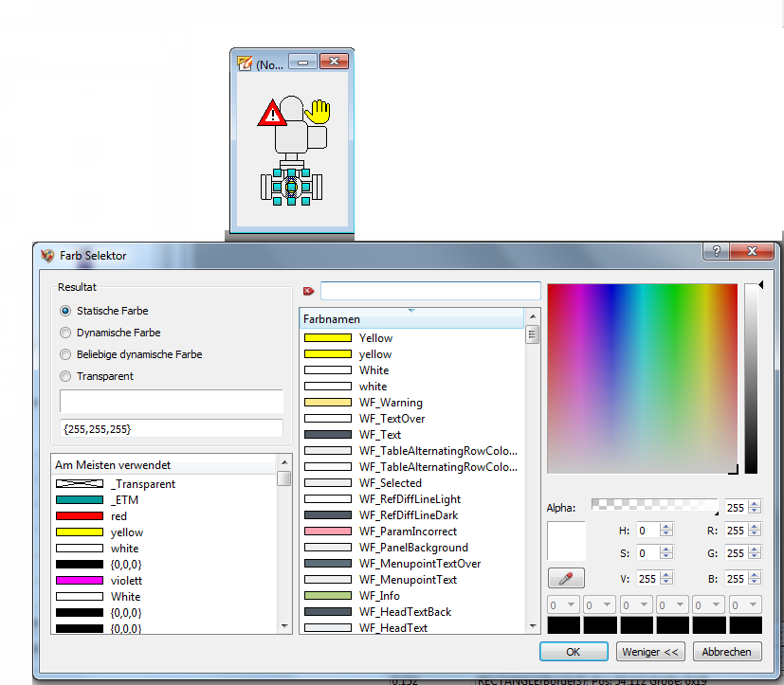This screenshot has height=685, width=784.
Task: Select the Transparent radio button
Action: coord(65,376)
